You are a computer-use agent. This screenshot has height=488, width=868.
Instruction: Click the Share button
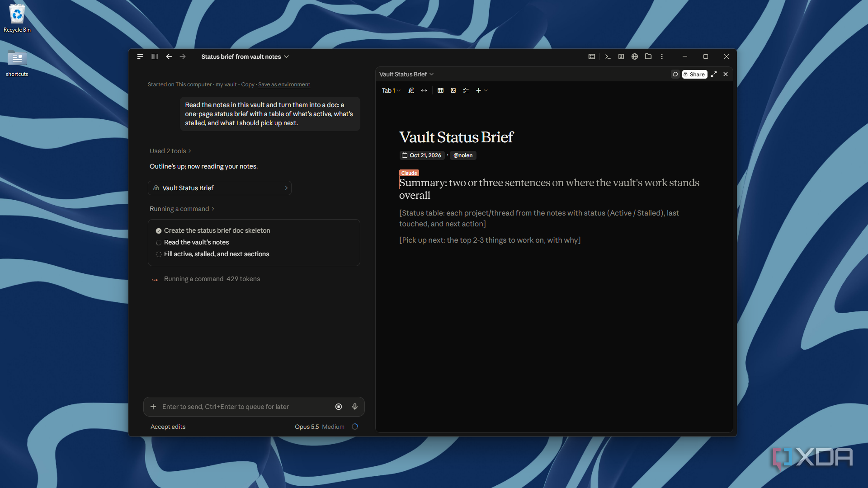coord(694,74)
